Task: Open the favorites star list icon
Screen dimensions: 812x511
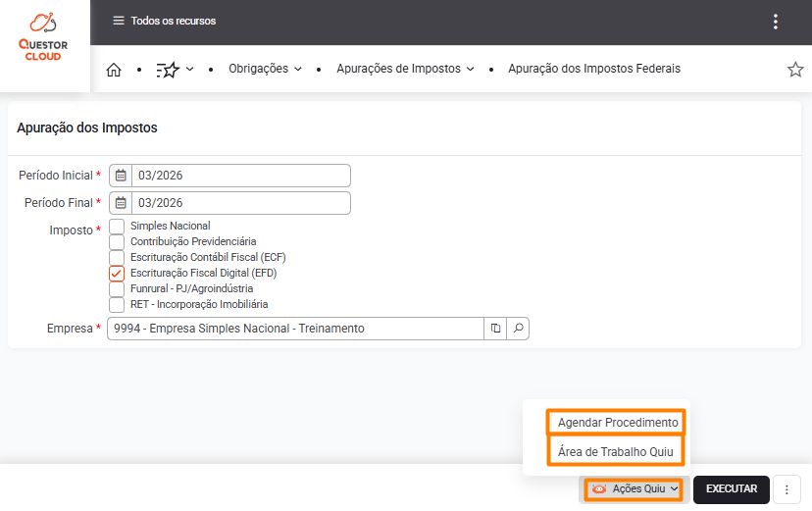Action: pos(169,70)
